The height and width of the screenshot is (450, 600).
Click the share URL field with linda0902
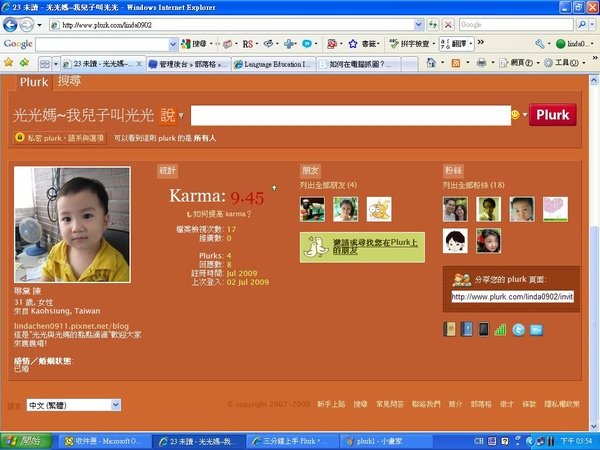512,297
